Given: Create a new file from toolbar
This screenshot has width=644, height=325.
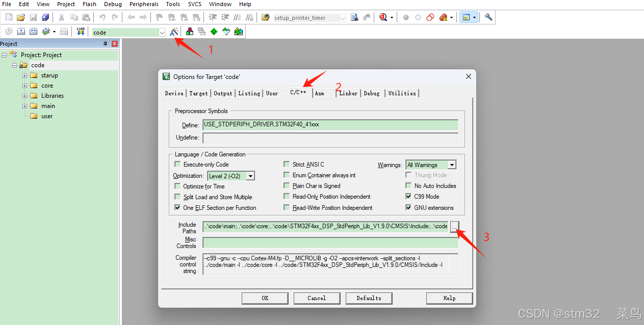Looking at the screenshot, I should (9, 17).
